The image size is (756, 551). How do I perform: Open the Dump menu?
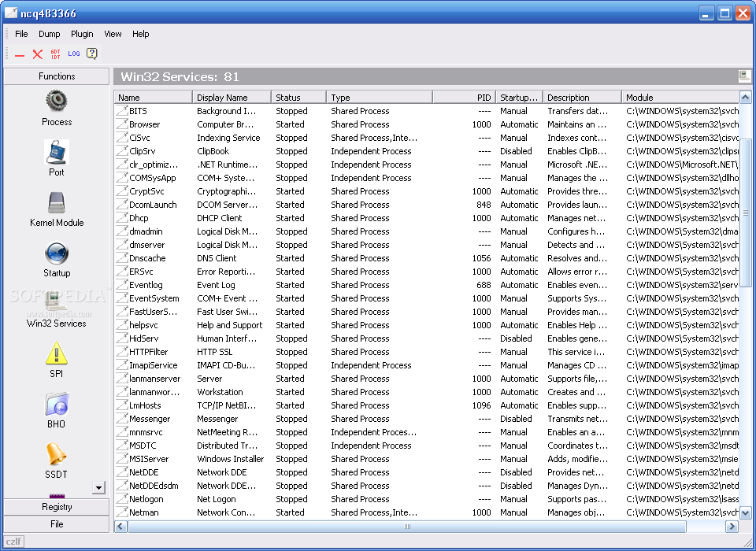(x=49, y=34)
